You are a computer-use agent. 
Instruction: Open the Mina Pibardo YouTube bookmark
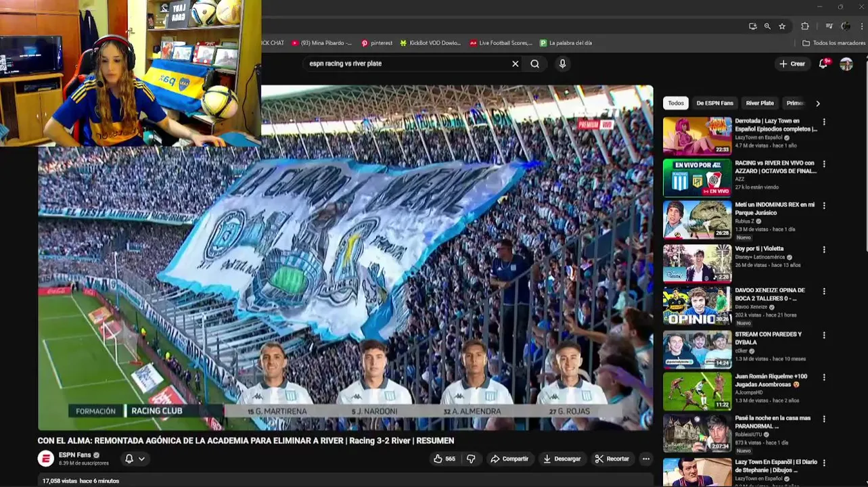(322, 43)
